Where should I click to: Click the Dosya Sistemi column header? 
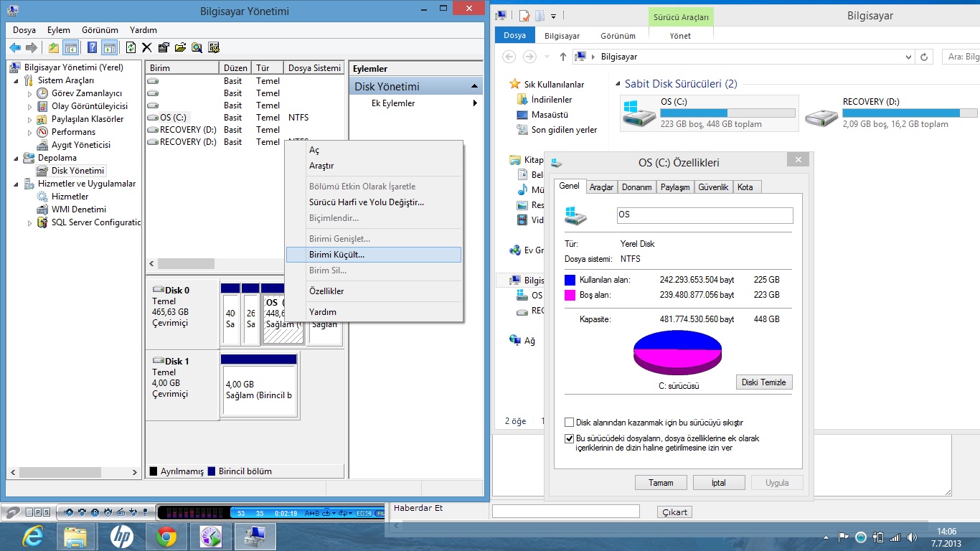(314, 68)
